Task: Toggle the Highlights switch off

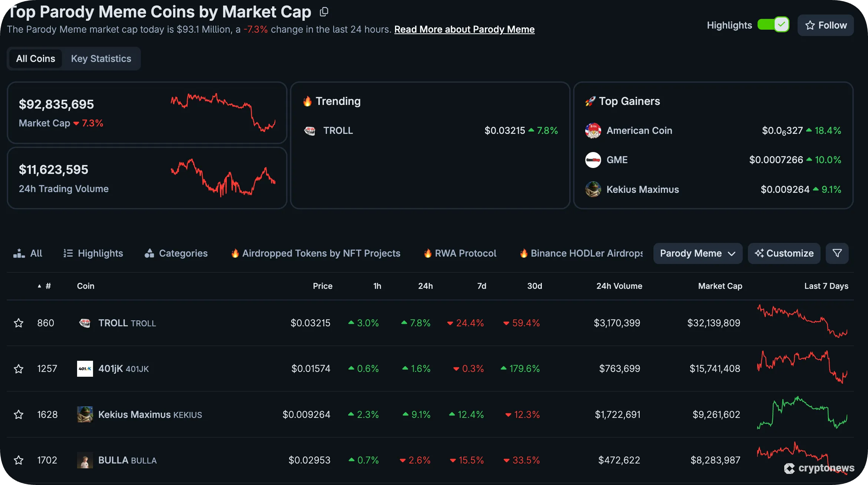Action: point(773,24)
